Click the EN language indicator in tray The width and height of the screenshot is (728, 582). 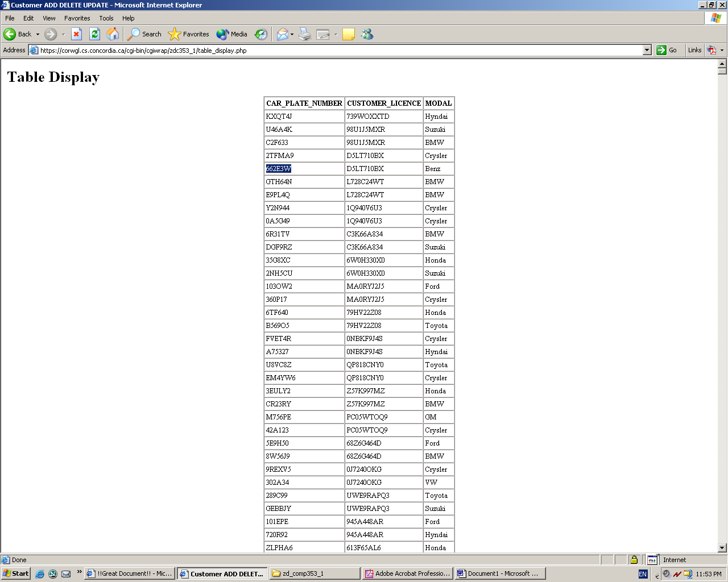pyautogui.click(x=643, y=574)
